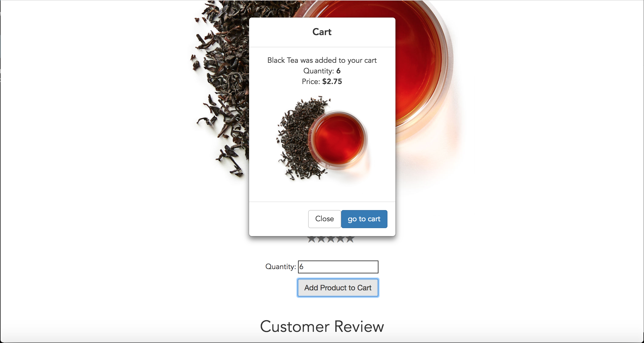
Task: Click the Cart dialog title
Action: 322,32
